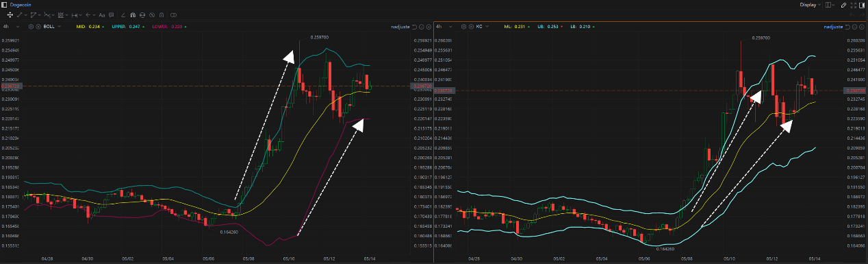This screenshot has height=264, width=868.
Task: Click the Dogecoin title
Action: coord(21,5)
